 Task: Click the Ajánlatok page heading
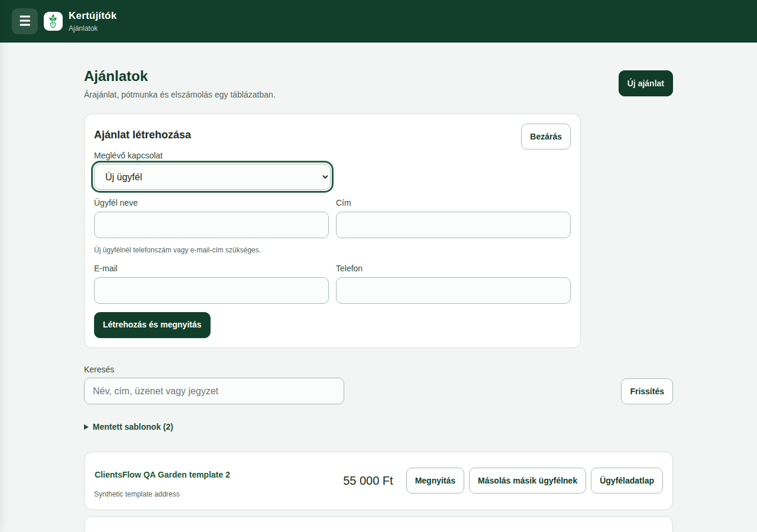[x=116, y=76]
